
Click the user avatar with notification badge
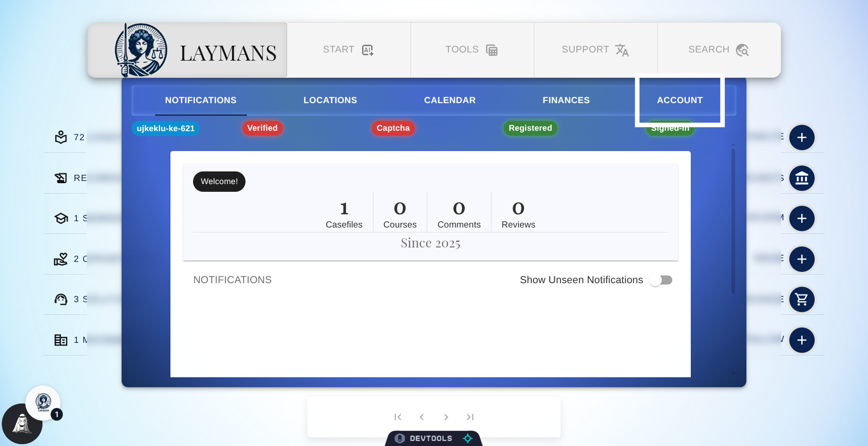(x=43, y=403)
